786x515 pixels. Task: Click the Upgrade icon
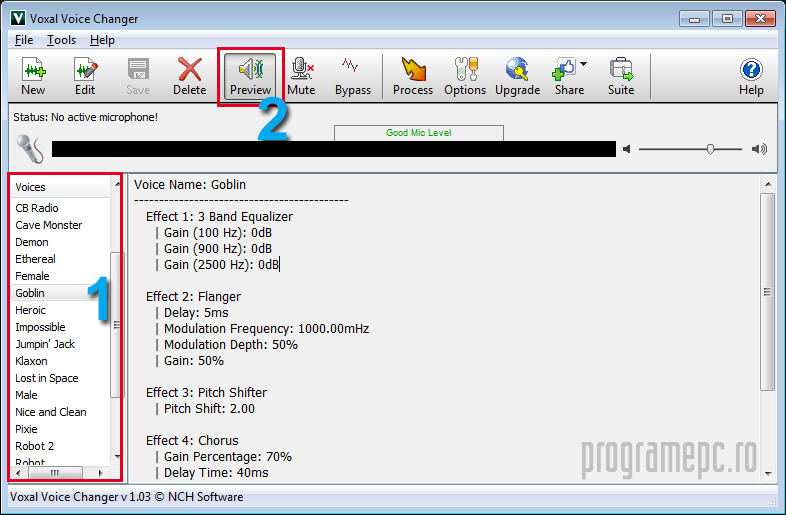point(517,76)
